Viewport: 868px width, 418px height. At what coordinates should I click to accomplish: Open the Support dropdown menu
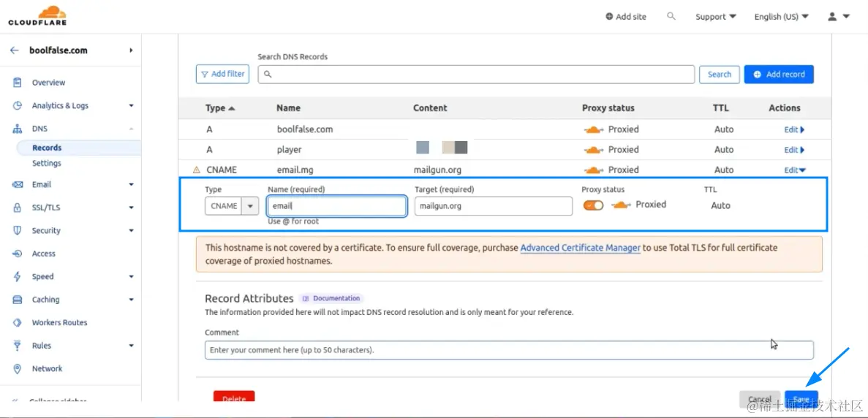click(x=716, y=17)
